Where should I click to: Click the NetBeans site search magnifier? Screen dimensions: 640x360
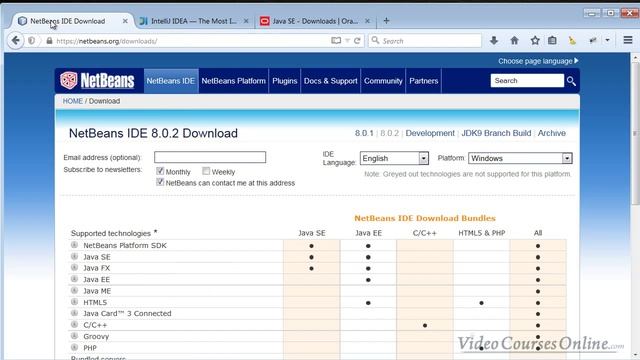[571, 81]
